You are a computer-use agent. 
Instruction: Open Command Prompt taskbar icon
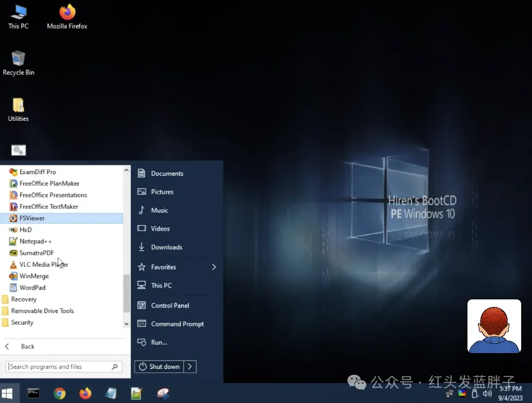point(33,393)
